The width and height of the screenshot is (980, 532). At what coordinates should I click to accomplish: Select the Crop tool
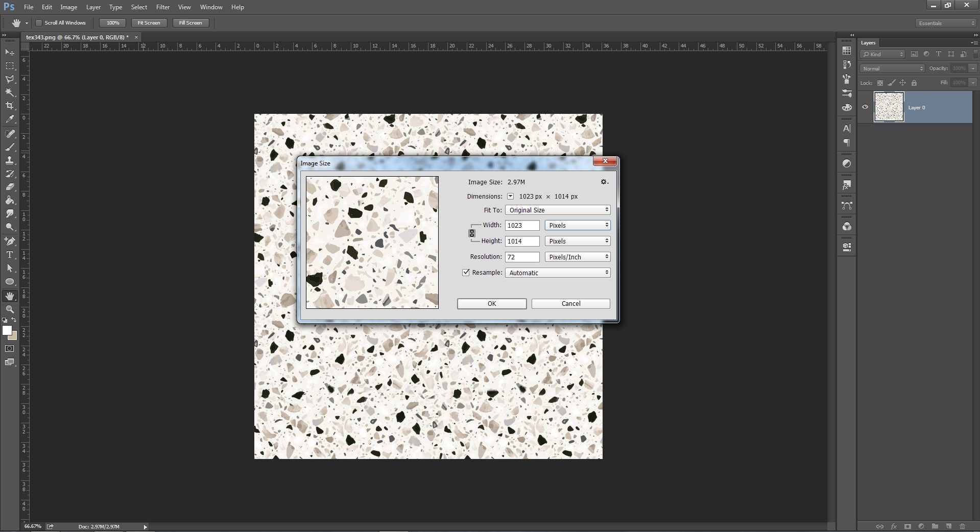(10, 106)
